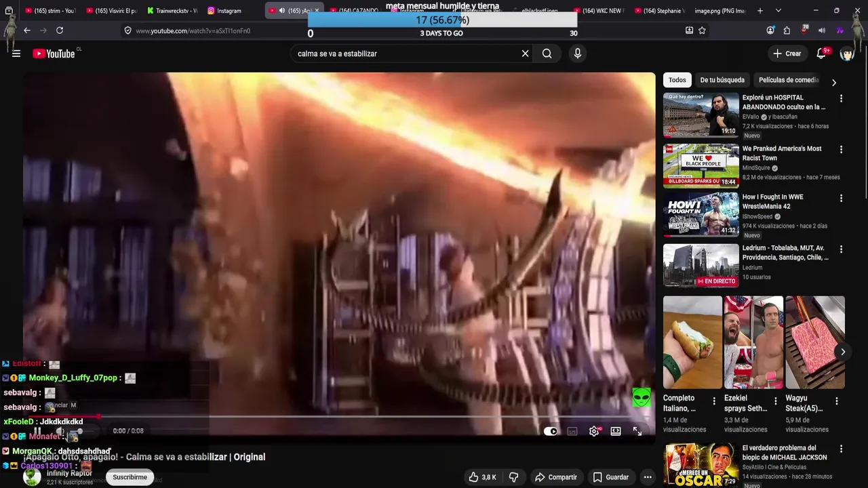
Task: Select the De tu búsqueda chip
Action: (x=722, y=80)
